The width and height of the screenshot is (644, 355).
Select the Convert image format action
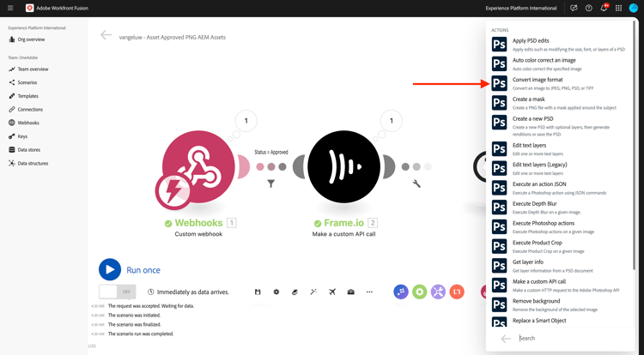(x=560, y=83)
